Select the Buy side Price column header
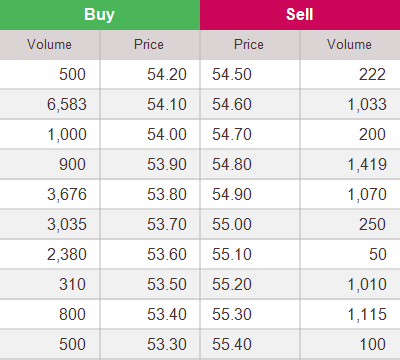Viewport: 400px width, 360px height. (149, 45)
